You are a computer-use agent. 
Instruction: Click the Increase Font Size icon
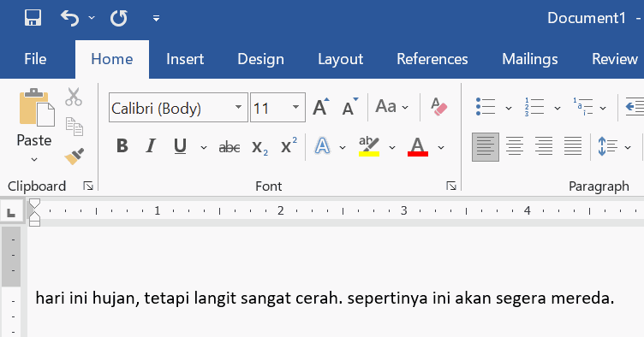pyautogui.click(x=321, y=107)
